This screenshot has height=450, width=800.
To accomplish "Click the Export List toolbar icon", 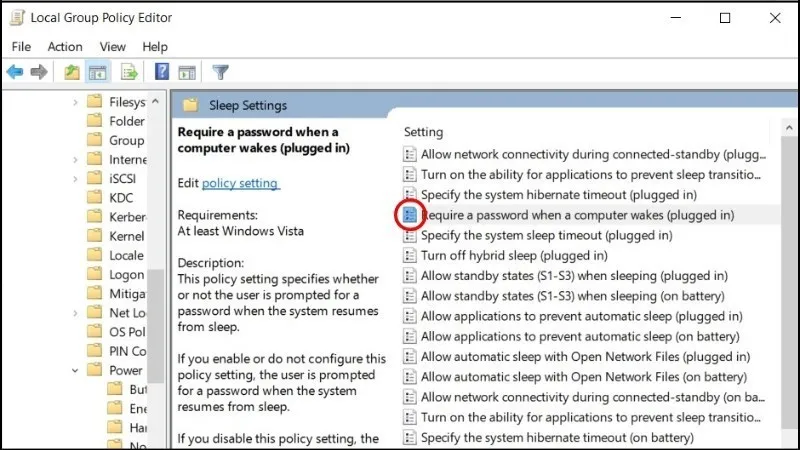I will (129, 72).
